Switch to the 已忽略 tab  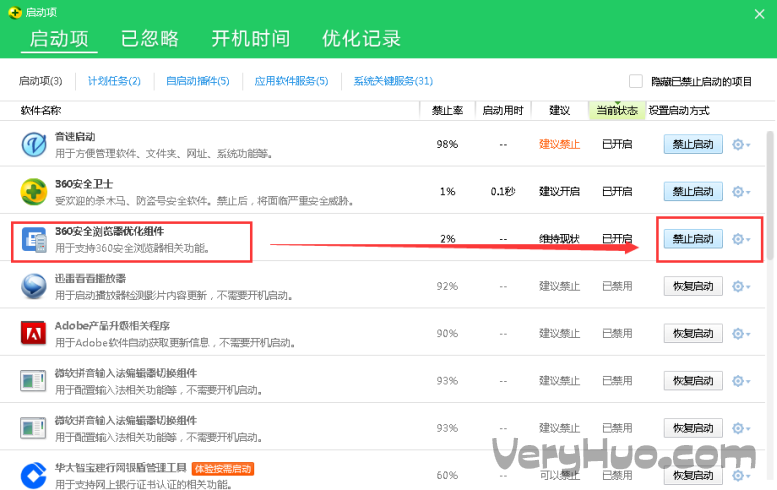pos(150,39)
